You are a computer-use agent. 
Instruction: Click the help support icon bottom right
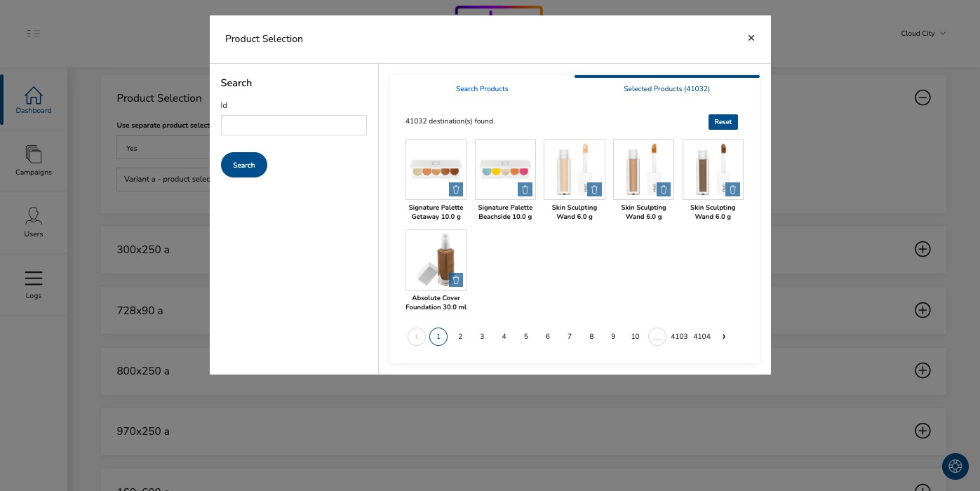[x=954, y=466]
